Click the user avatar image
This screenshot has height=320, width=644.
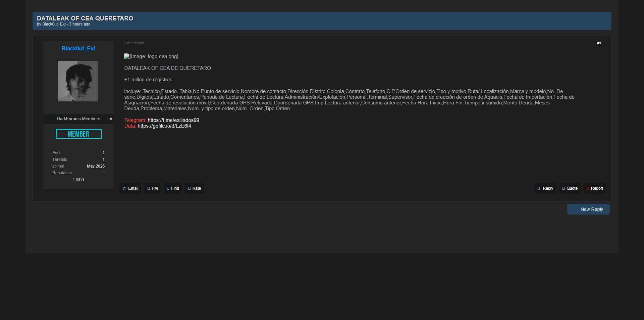pyautogui.click(x=78, y=81)
